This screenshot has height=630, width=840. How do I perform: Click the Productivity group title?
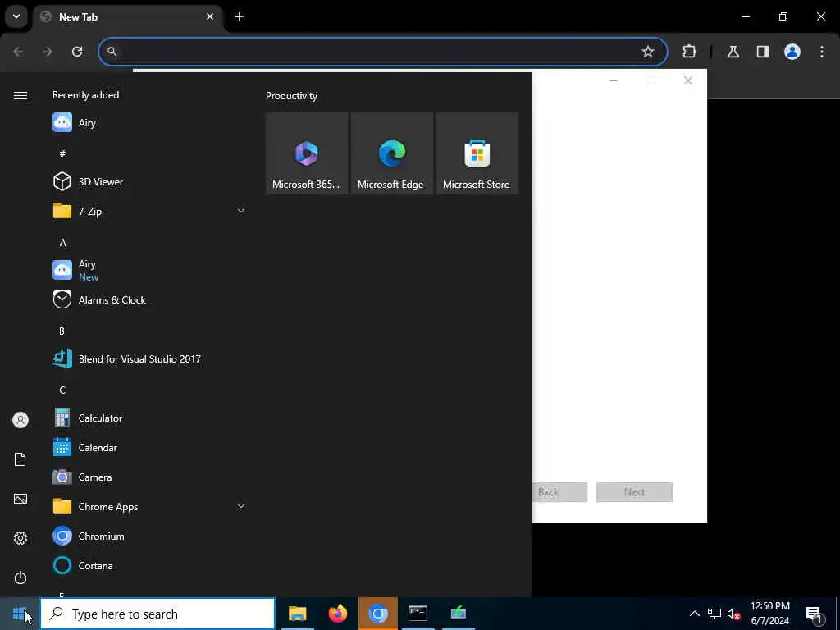(291, 96)
